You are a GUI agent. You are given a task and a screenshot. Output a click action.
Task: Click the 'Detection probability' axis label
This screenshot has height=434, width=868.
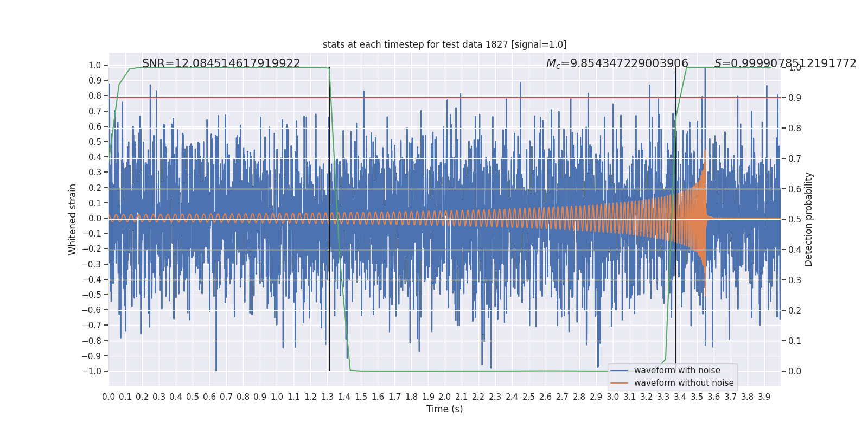[809, 219]
